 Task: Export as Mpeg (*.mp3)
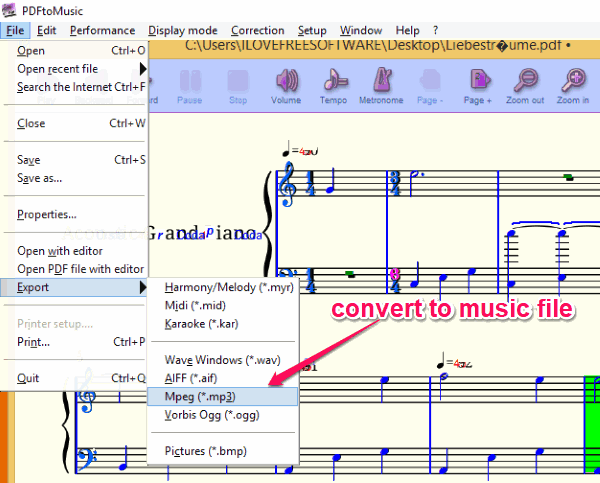223,397
